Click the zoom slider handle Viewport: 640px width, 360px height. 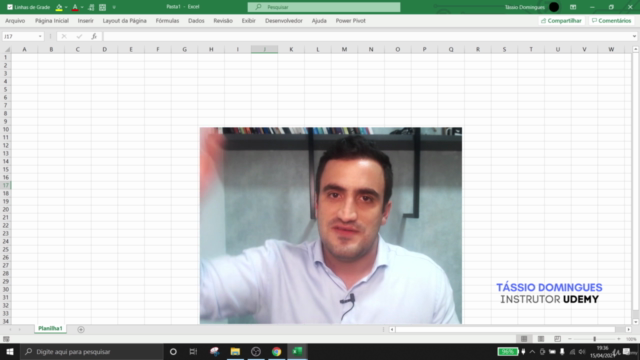pos(595,339)
